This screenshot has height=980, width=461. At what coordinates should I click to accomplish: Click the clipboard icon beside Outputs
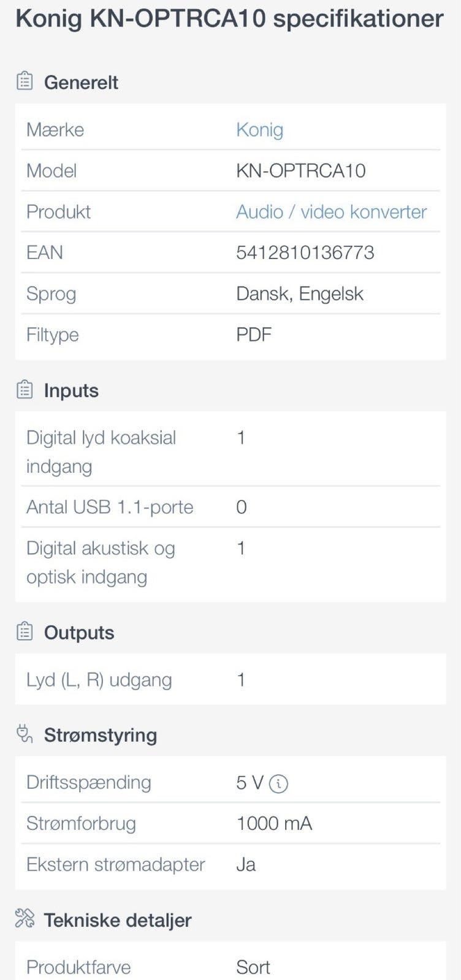click(x=25, y=631)
